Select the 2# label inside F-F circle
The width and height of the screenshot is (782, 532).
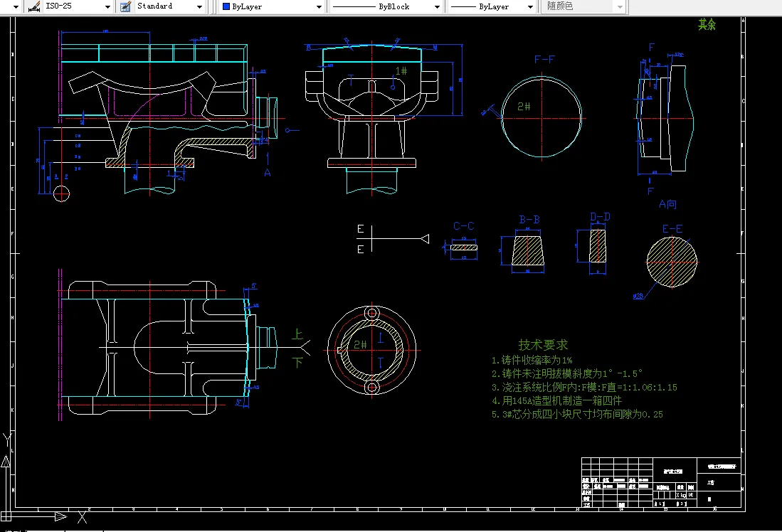(x=524, y=106)
